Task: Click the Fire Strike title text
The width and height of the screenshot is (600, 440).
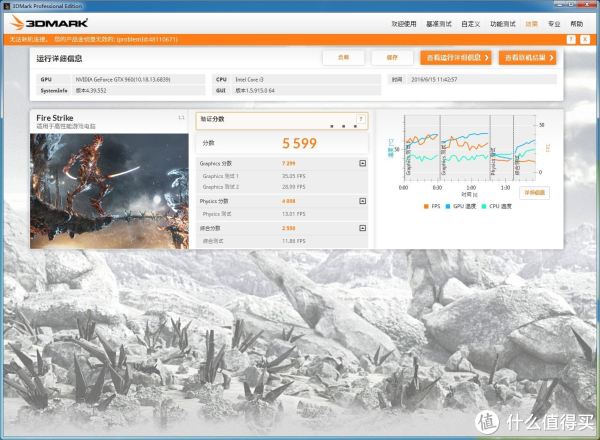Action: click(55, 118)
